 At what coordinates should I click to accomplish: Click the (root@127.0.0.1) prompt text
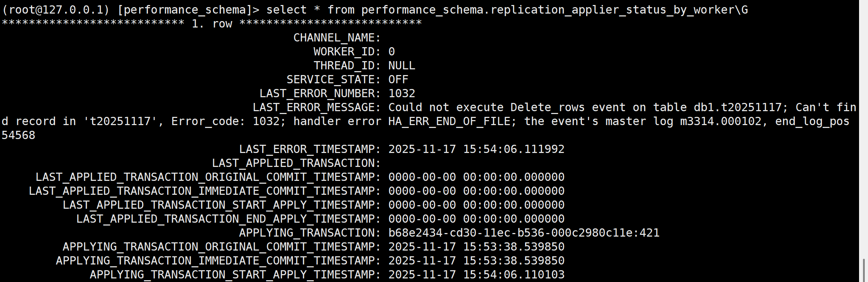(55, 10)
